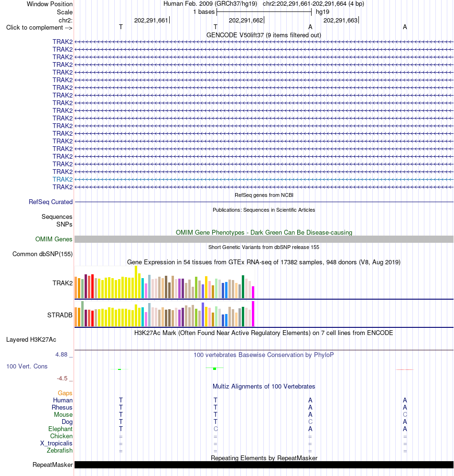
Task: Select the Layered H3K27Ac side label
Action: click(x=31, y=340)
